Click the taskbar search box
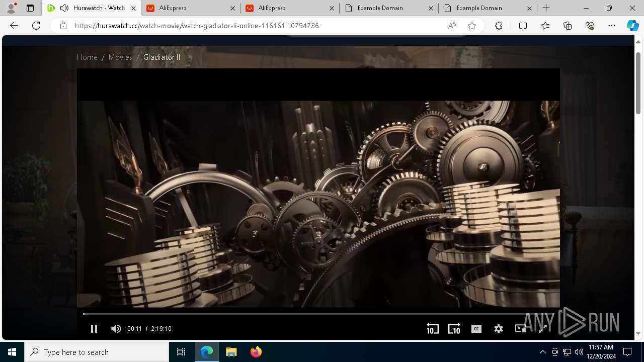The width and height of the screenshot is (644, 362). tap(97, 352)
